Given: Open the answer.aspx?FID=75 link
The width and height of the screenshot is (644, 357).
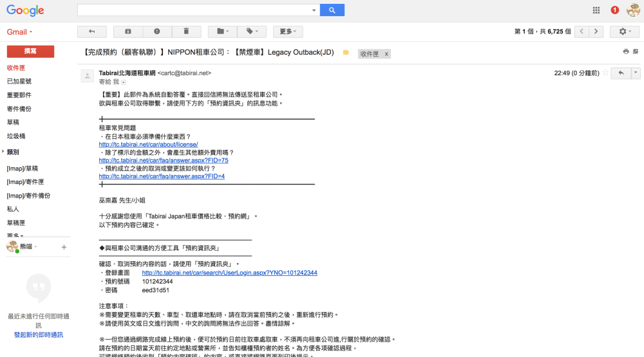Looking at the screenshot, I should (x=164, y=160).
